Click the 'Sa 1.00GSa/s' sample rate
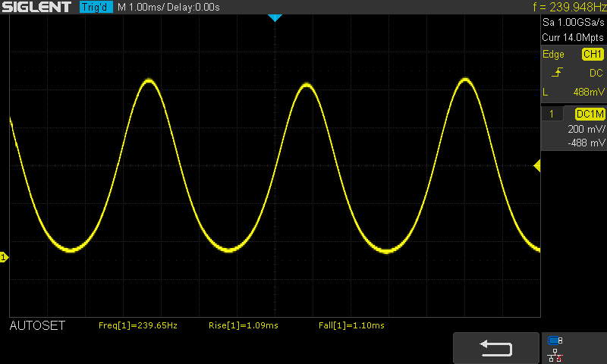607x364 pixels. point(574,23)
